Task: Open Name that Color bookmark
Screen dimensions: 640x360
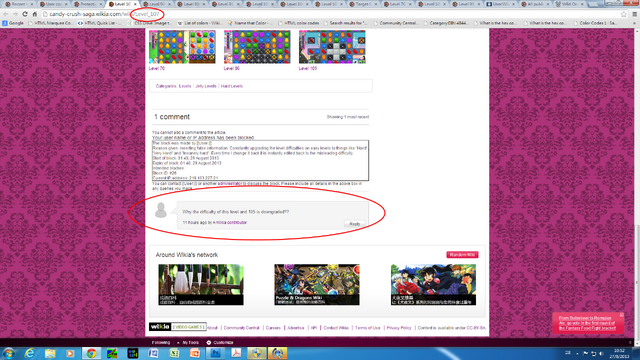Action: 249,23
